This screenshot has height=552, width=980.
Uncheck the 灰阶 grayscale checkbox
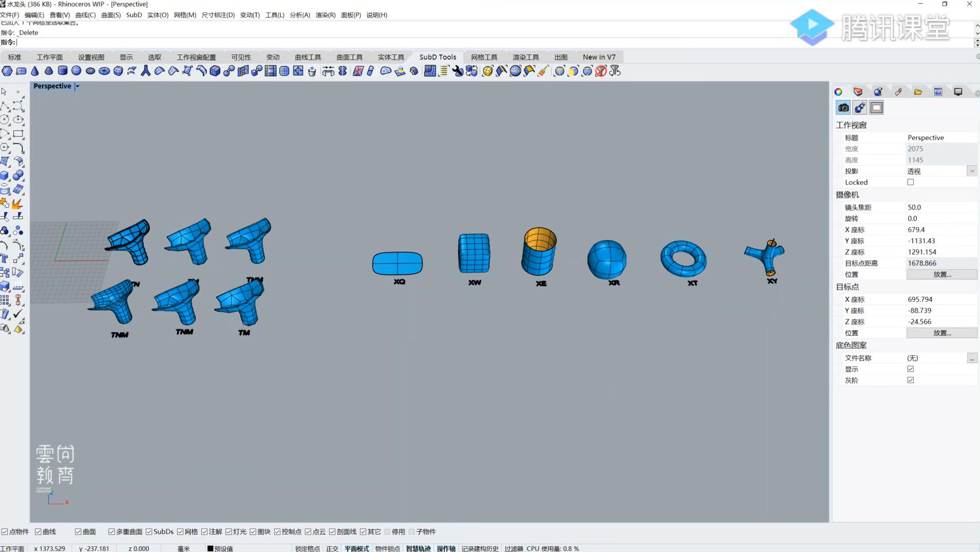tap(911, 380)
